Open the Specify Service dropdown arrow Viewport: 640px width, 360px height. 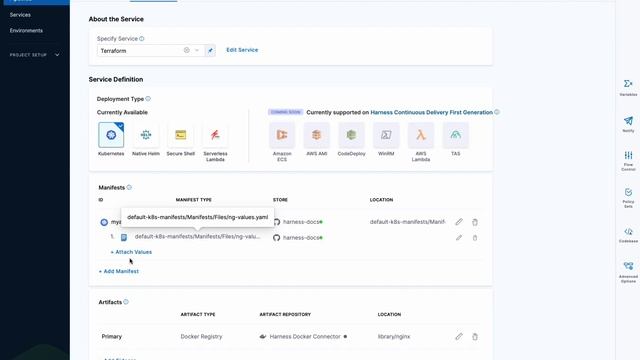(197, 50)
